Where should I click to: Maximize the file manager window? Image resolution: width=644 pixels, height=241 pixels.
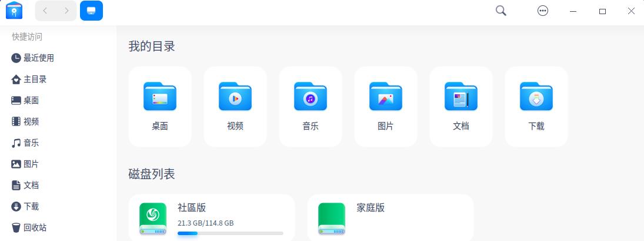coord(602,12)
